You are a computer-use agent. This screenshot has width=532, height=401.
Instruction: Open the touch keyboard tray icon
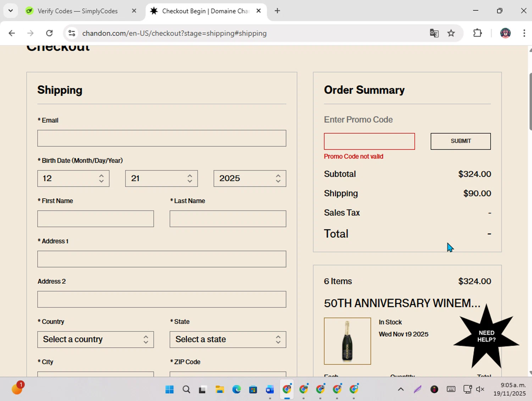coord(451,389)
